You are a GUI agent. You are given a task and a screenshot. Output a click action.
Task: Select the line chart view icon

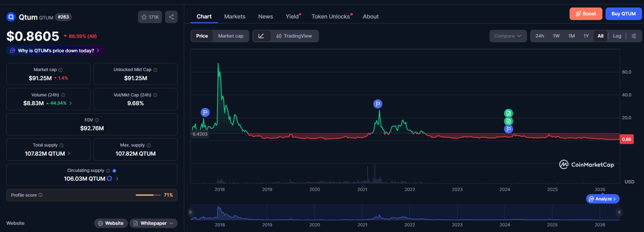[x=261, y=36]
